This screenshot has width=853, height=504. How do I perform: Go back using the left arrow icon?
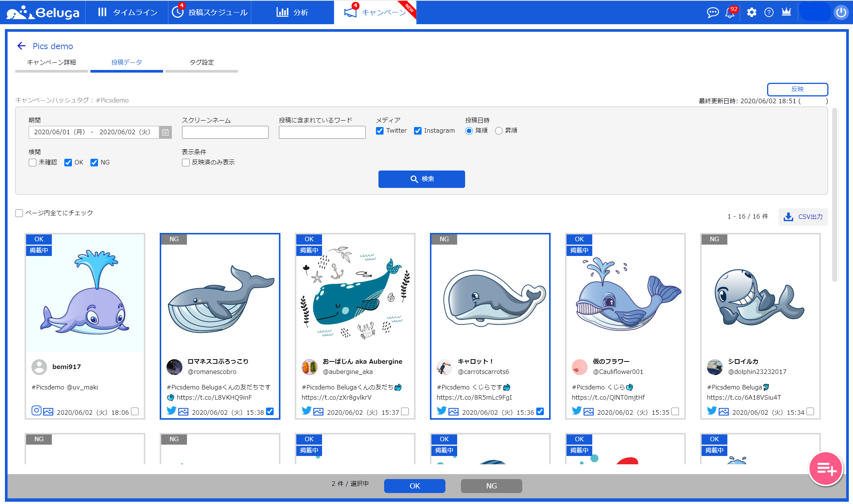tap(22, 46)
